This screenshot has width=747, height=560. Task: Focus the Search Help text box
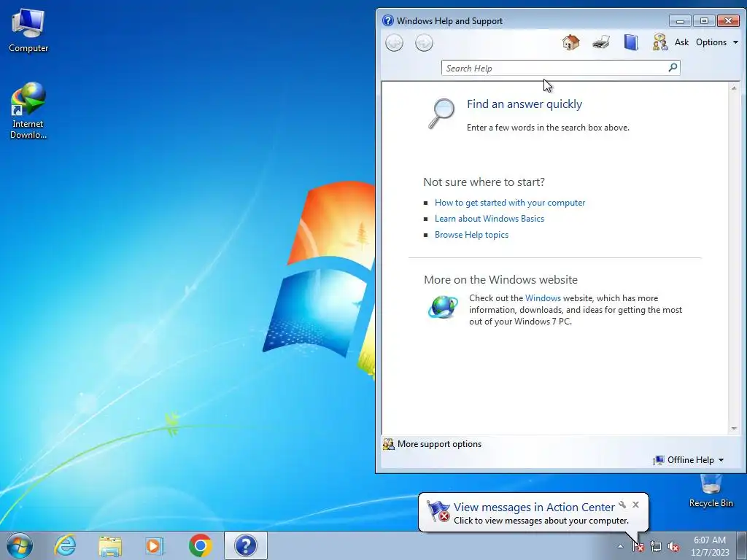click(554, 68)
